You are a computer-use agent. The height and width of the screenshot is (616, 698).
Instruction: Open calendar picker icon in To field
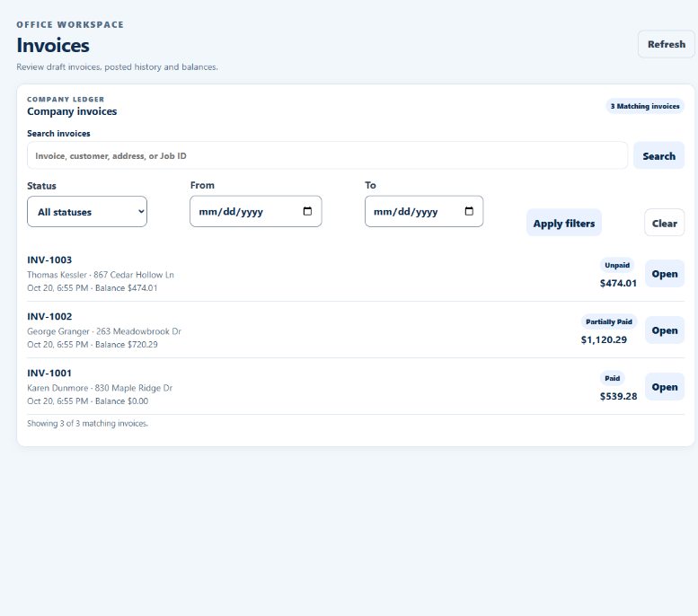[469, 211]
